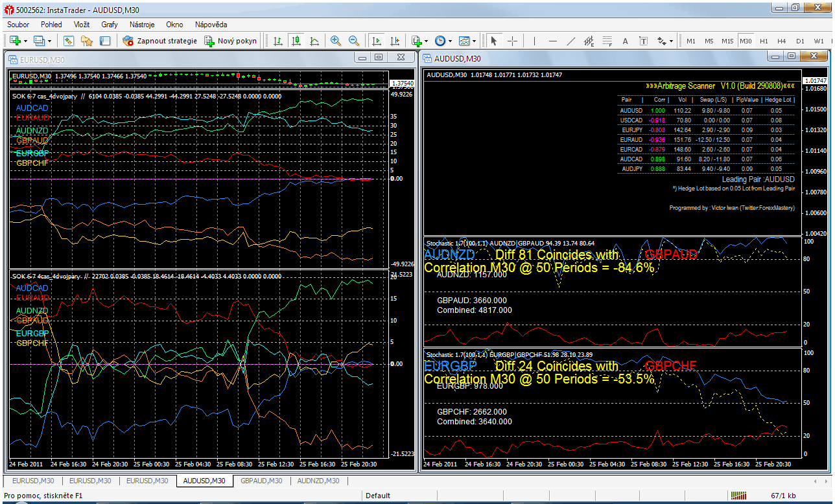Switch to the GBPAUD,M30 chart tab
This screenshot has width=835, height=504.
[261, 481]
